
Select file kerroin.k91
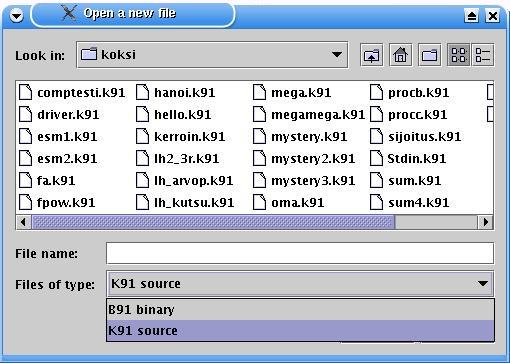pos(181,136)
